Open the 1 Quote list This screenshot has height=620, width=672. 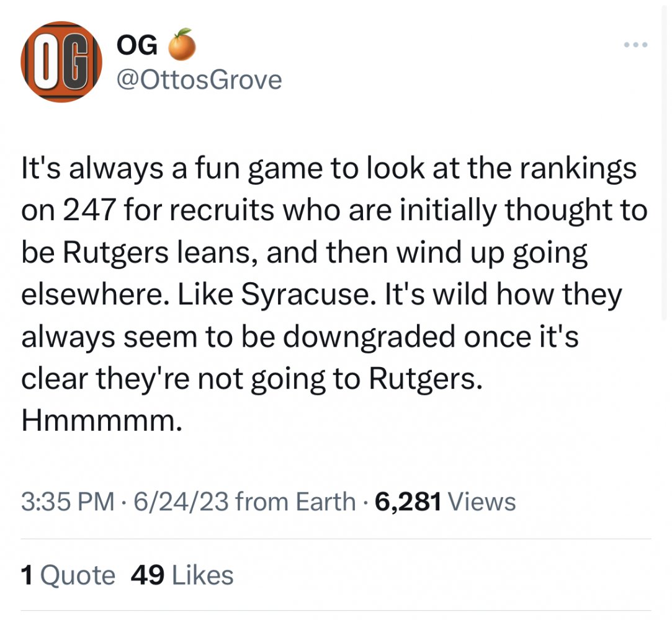click(68, 575)
